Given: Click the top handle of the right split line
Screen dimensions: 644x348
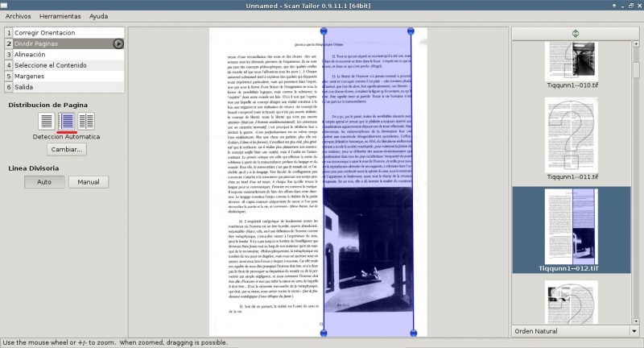Looking at the screenshot, I should pyautogui.click(x=412, y=30).
